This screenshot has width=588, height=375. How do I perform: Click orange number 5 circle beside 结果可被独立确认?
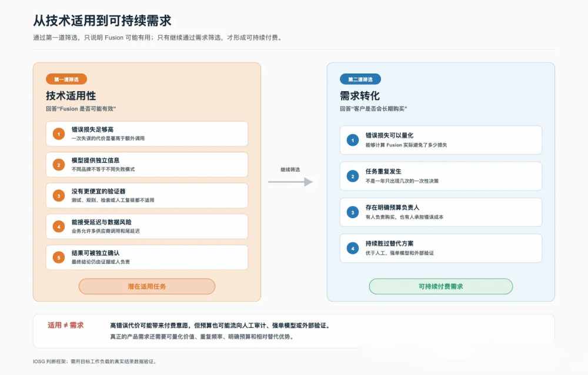59,257
